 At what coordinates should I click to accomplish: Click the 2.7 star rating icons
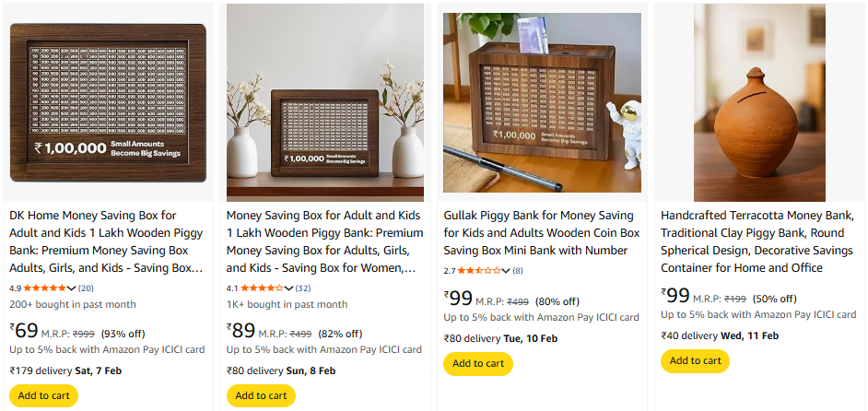point(479,271)
